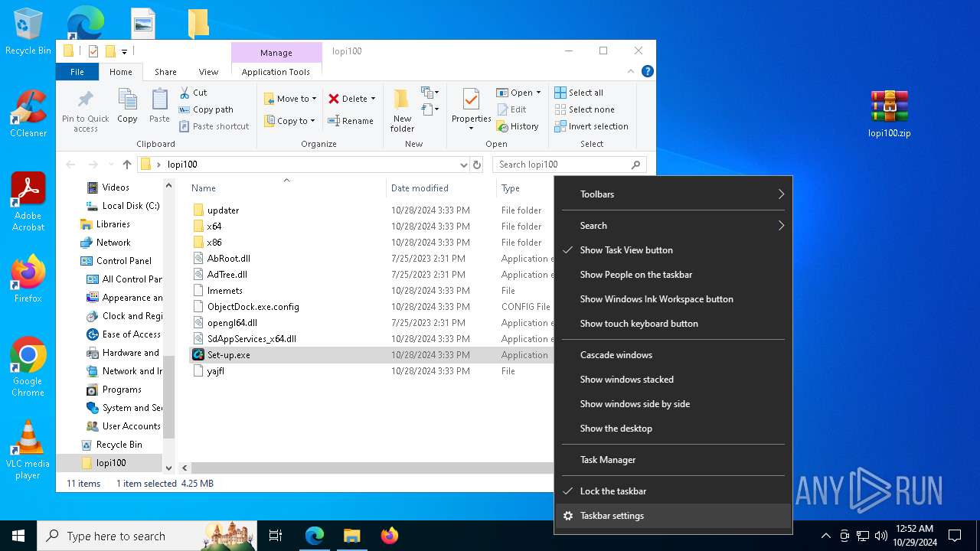980x551 pixels.
Task: Choose Show windows stacked
Action: pyautogui.click(x=674, y=380)
